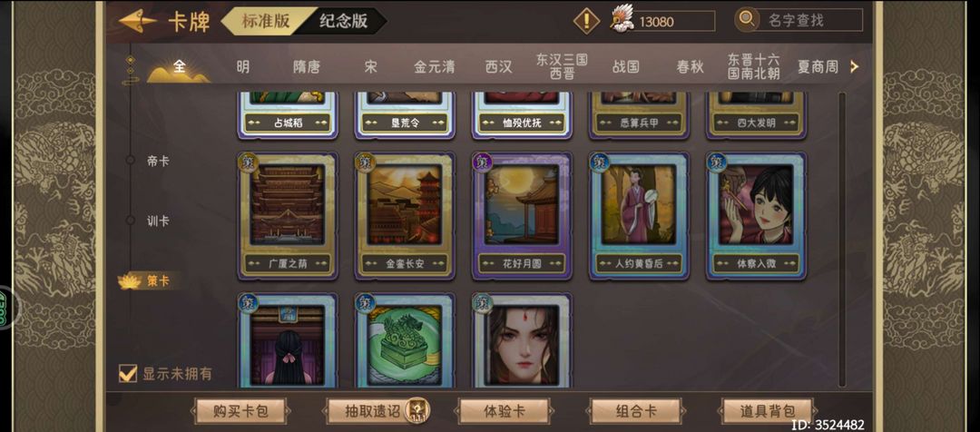
Task: Switch to 纪念版 edition
Action: click(x=343, y=21)
